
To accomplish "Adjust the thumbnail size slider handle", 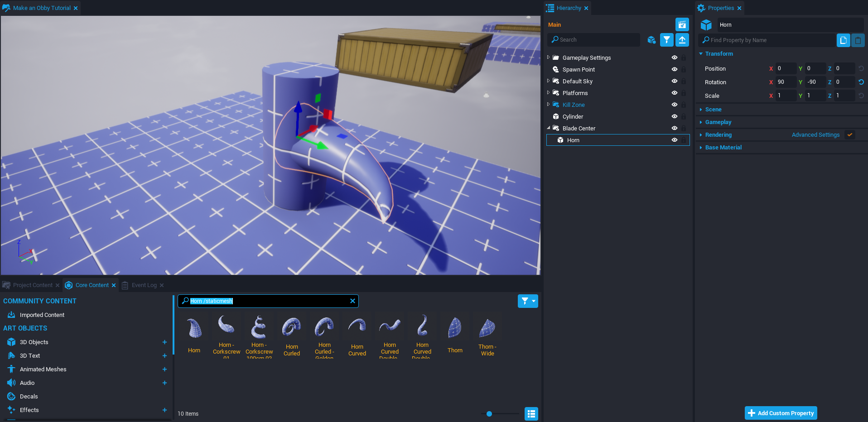I will point(489,413).
